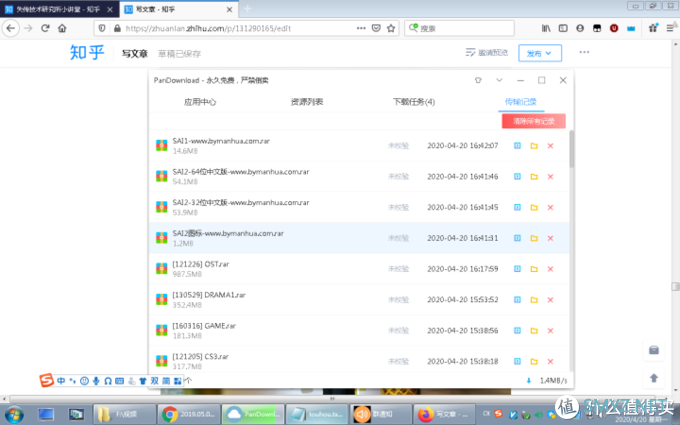This screenshot has width=680, height=425.
Task: Delete the SAI2-32位中文版 transfer record
Action: point(550,207)
